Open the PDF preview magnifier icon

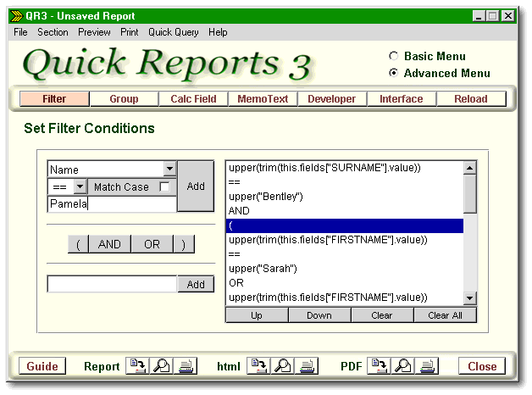402,366
